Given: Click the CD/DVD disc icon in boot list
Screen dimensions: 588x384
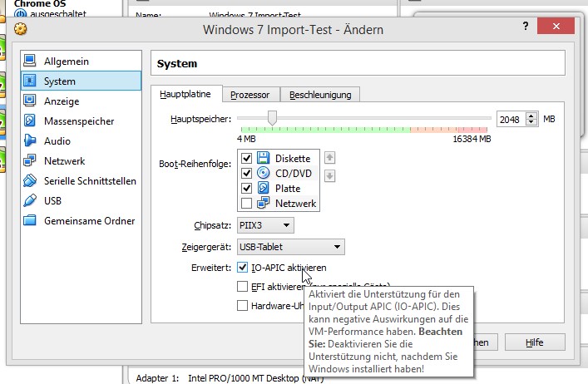Looking at the screenshot, I should (264, 173).
